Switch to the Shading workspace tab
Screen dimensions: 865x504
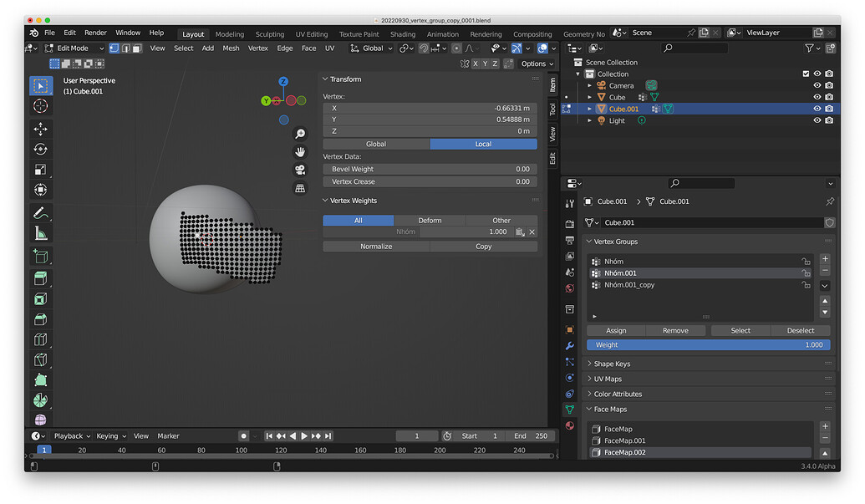pos(403,34)
